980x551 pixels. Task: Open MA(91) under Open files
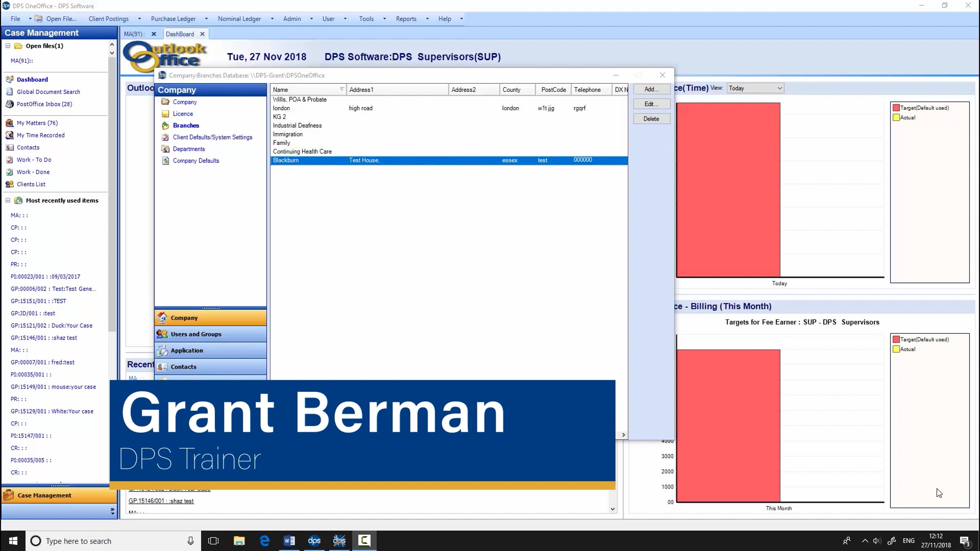[x=22, y=61]
